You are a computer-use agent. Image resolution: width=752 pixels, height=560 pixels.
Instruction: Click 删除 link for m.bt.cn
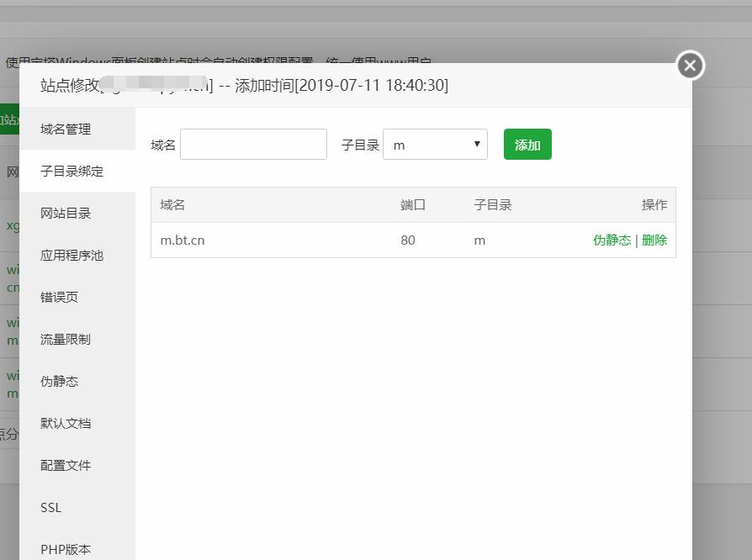coord(654,240)
